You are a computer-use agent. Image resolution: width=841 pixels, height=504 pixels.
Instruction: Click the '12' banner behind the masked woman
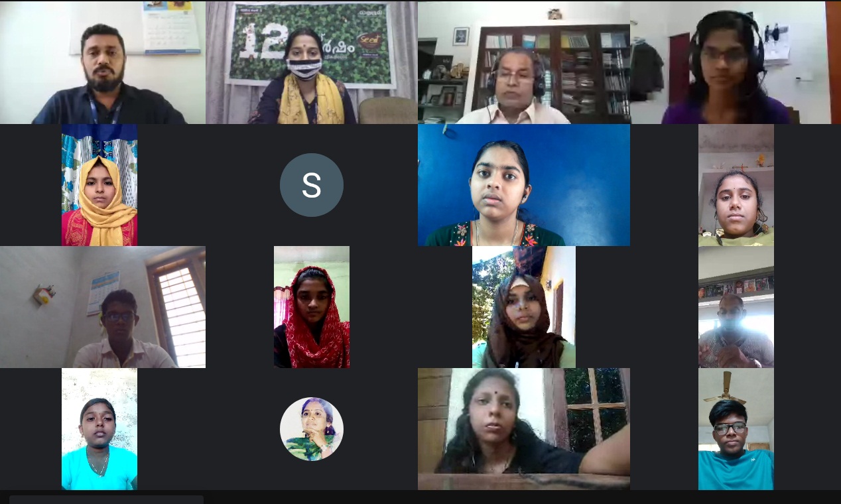310,43
